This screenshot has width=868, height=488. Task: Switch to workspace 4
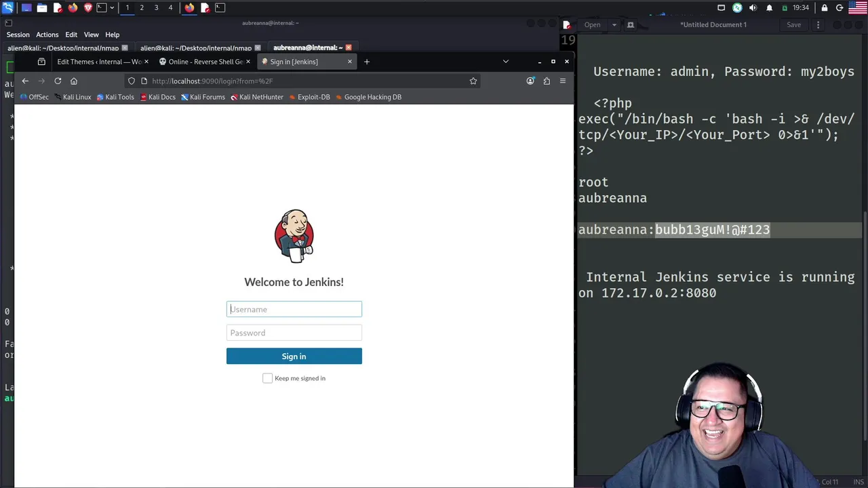tap(170, 7)
